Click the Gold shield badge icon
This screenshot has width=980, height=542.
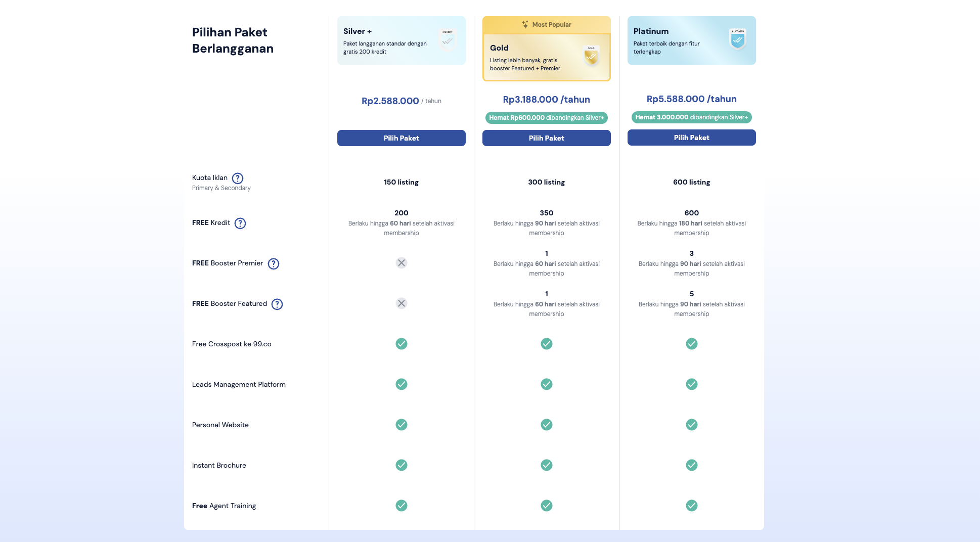point(591,56)
